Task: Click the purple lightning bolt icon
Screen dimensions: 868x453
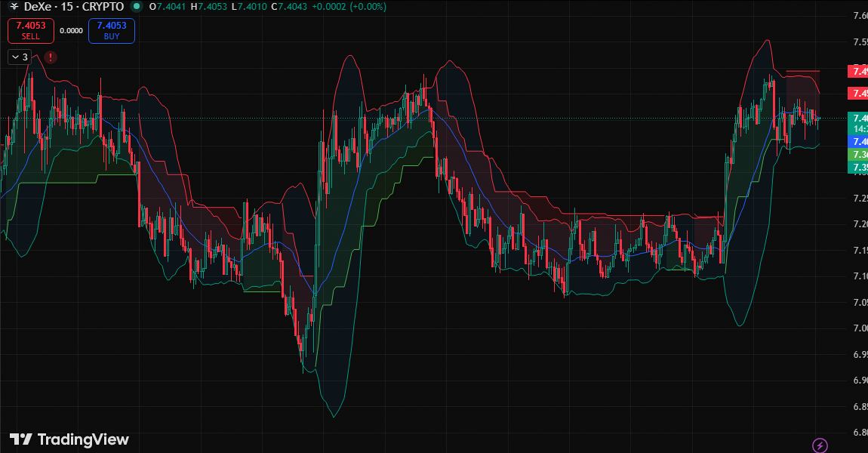Action: pos(820,445)
